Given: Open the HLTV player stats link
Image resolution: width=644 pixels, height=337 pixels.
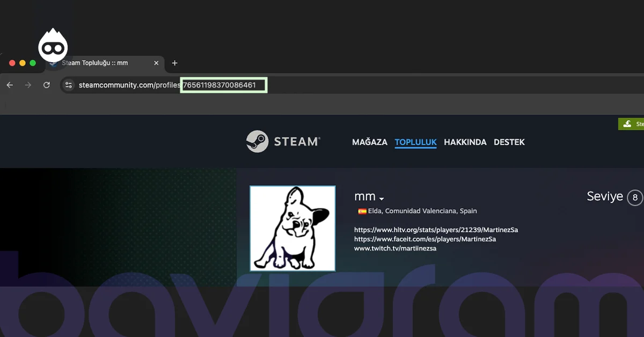Looking at the screenshot, I should 436,229.
